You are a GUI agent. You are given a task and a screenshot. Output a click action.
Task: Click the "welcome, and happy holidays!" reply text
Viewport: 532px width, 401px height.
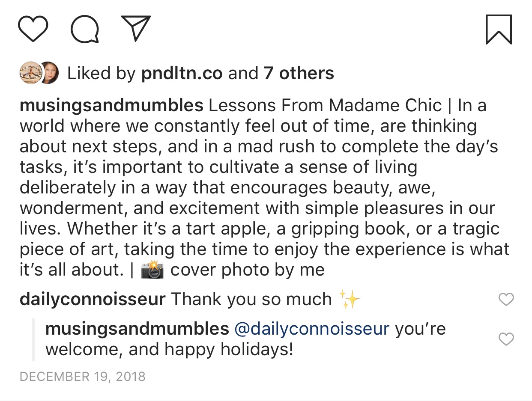[169, 349]
